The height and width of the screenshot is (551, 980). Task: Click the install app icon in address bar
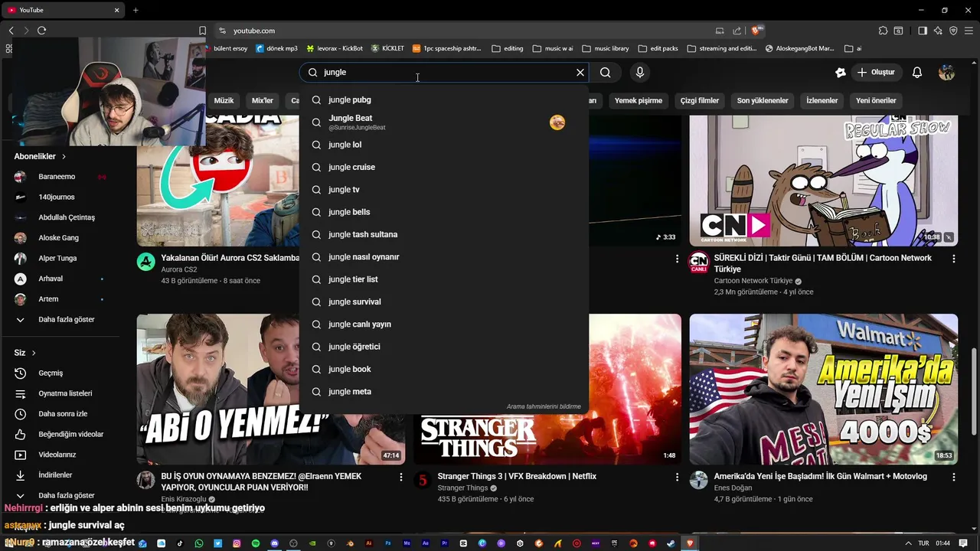tap(720, 31)
